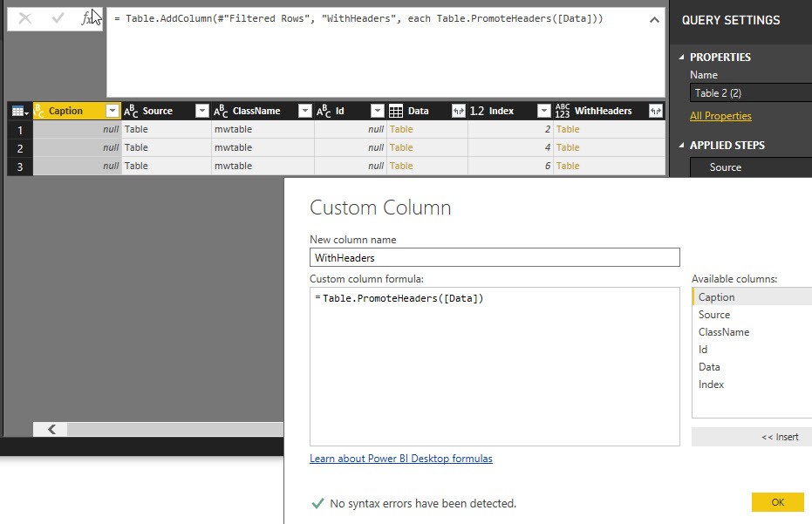Open WithHeaders Table link in row 3
The height and width of the screenshot is (524, 812).
click(568, 167)
